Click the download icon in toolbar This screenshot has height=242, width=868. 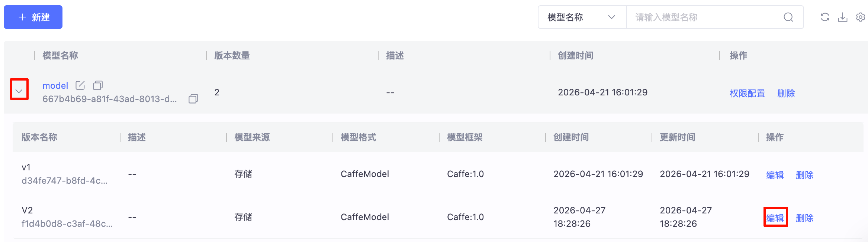click(843, 17)
